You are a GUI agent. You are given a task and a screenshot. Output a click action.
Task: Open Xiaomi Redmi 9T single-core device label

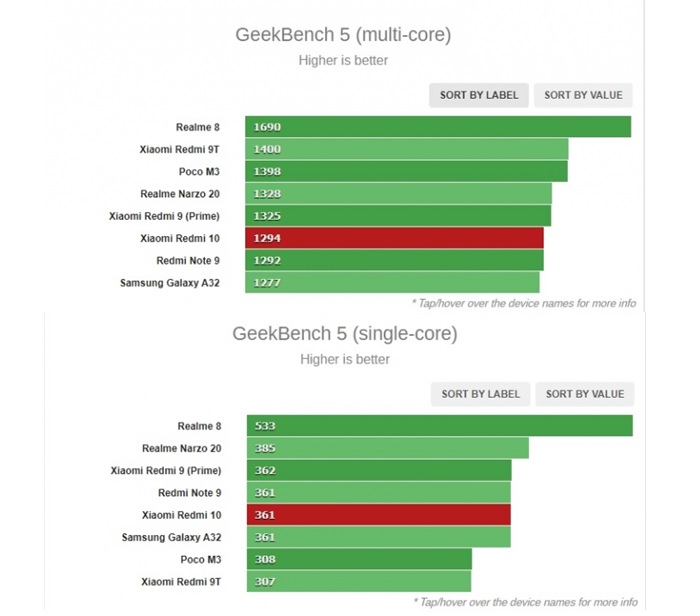click(180, 581)
